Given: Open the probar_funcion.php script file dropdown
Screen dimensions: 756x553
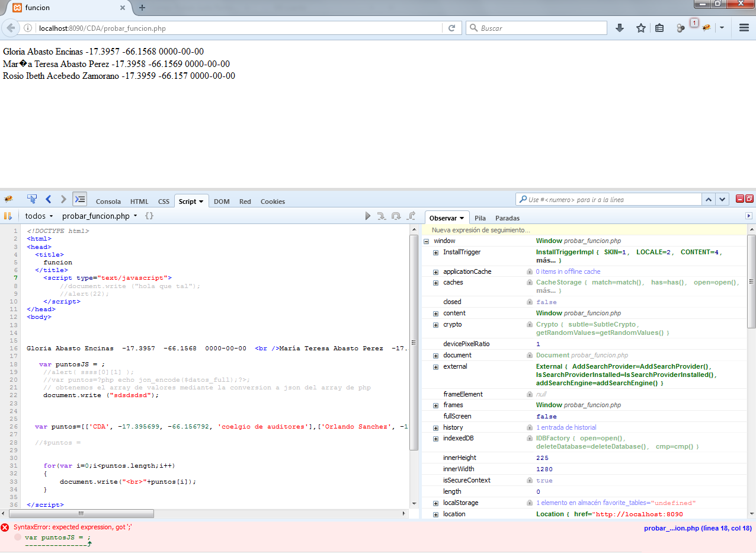Looking at the screenshot, I should (x=100, y=216).
